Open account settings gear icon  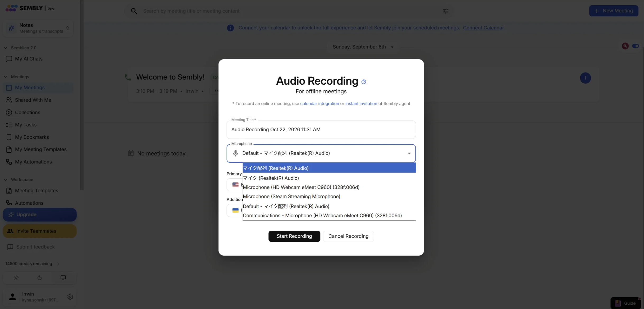pyautogui.click(x=70, y=297)
